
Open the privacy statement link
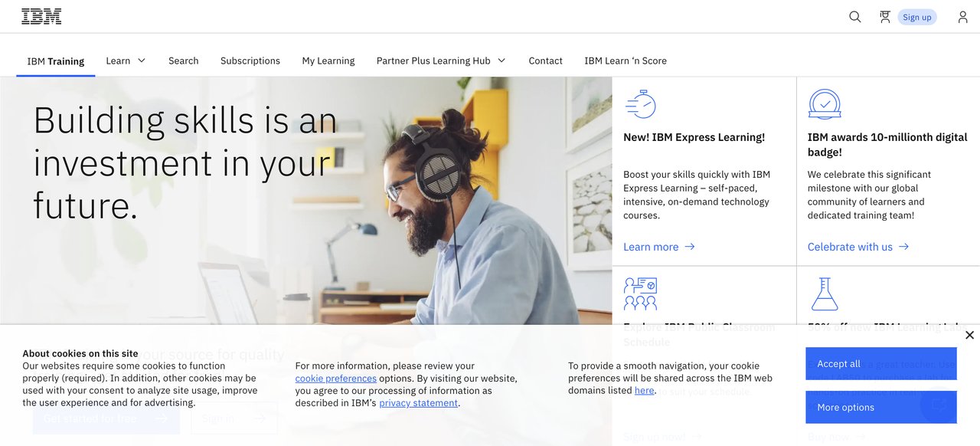coord(419,403)
